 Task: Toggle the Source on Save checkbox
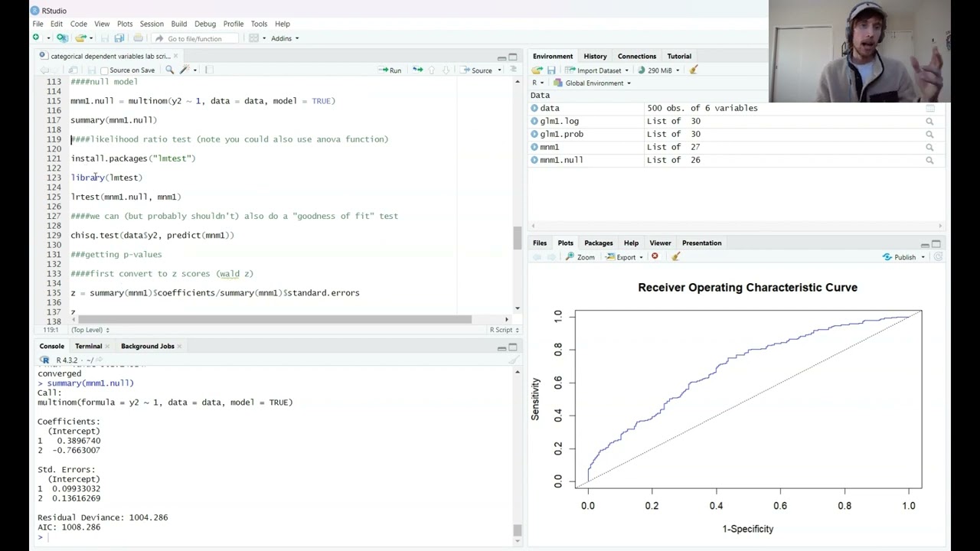[x=104, y=70]
